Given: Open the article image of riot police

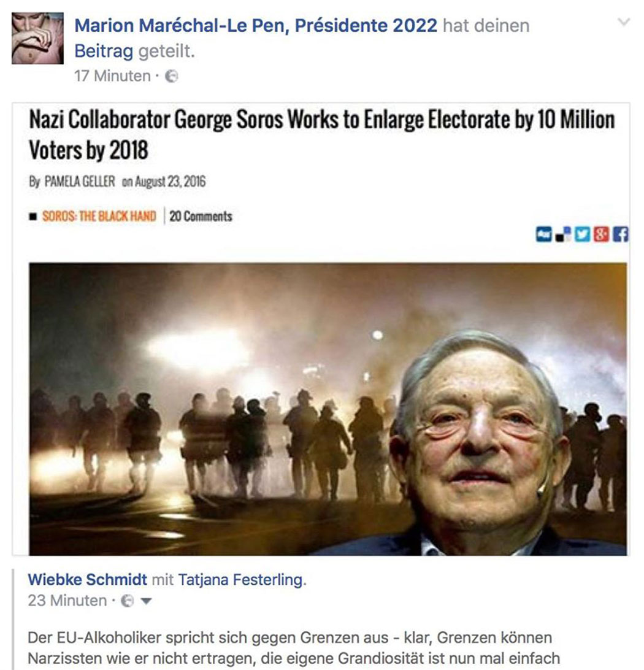Looking at the screenshot, I should 328,409.
